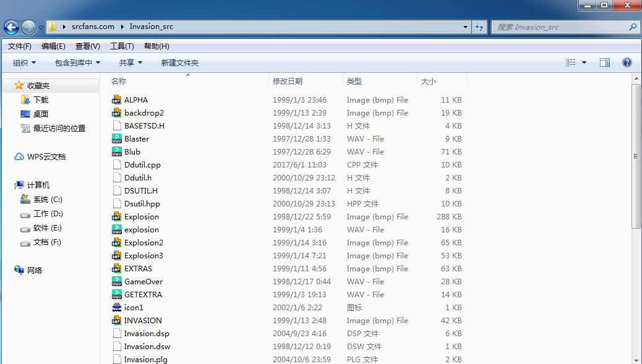Open the 系统 (C:) drive
Image resolution: width=642 pixels, height=364 pixels.
pos(48,200)
